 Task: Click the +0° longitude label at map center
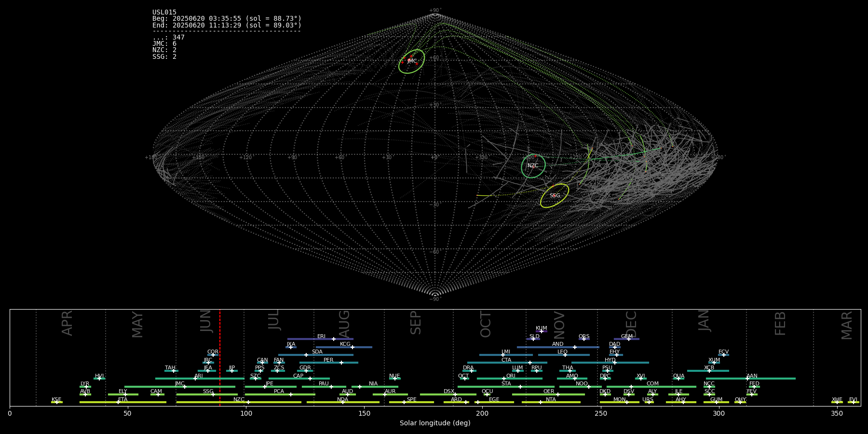434,158
